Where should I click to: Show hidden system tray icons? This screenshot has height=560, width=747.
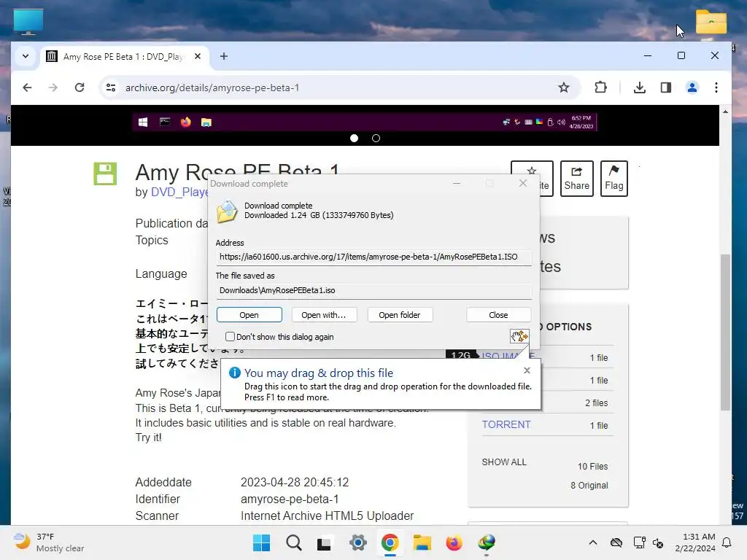[592, 542]
